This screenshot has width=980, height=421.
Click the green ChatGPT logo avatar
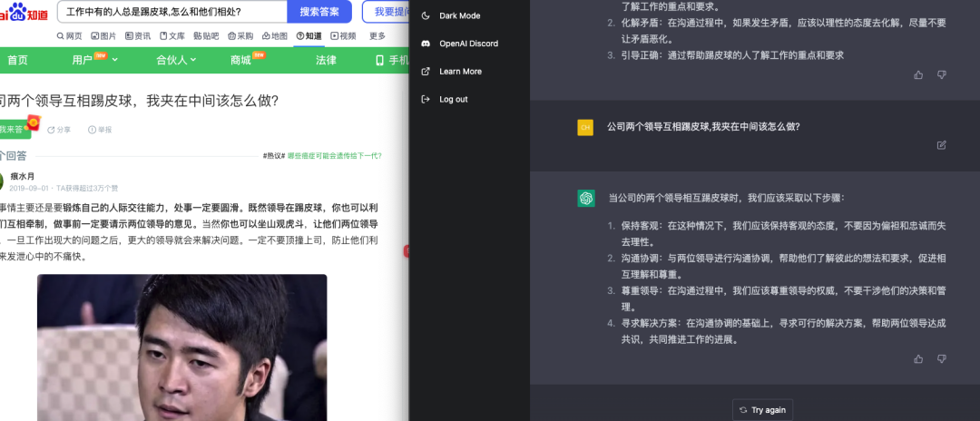(585, 198)
